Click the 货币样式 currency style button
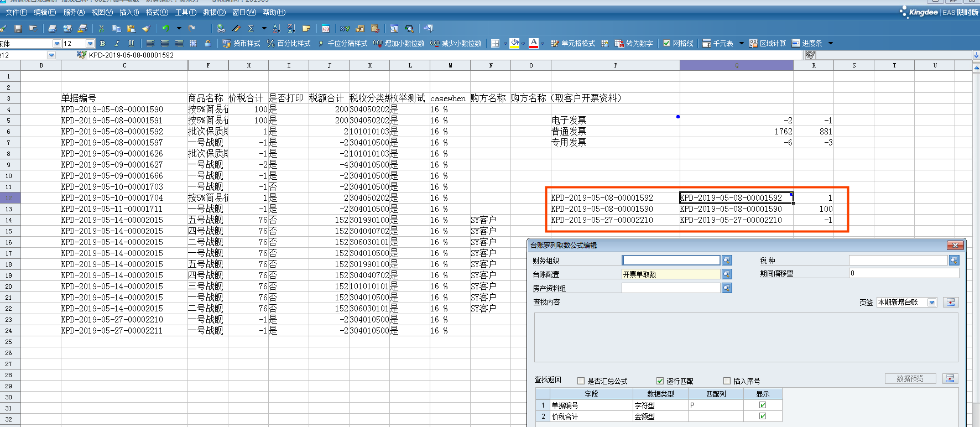980x427 pixels. (x=241, y=43)
